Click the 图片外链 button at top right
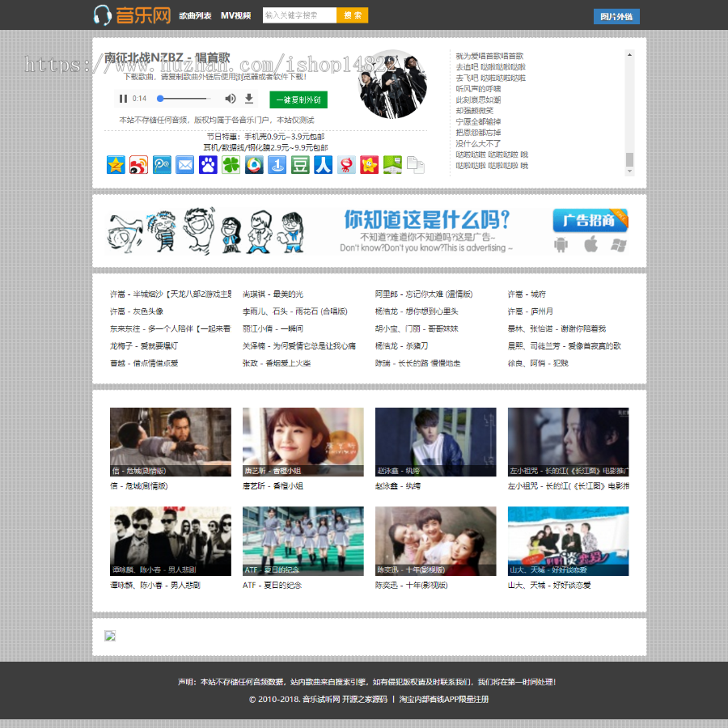This screenshot has width=728, height=728. click(617, 16)
